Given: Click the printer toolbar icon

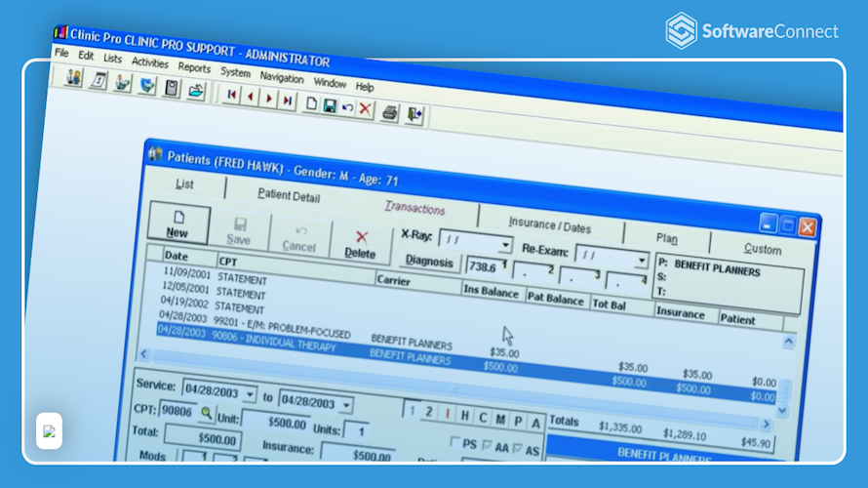Looking at the screenshot, I should click(x=390, y=112).
